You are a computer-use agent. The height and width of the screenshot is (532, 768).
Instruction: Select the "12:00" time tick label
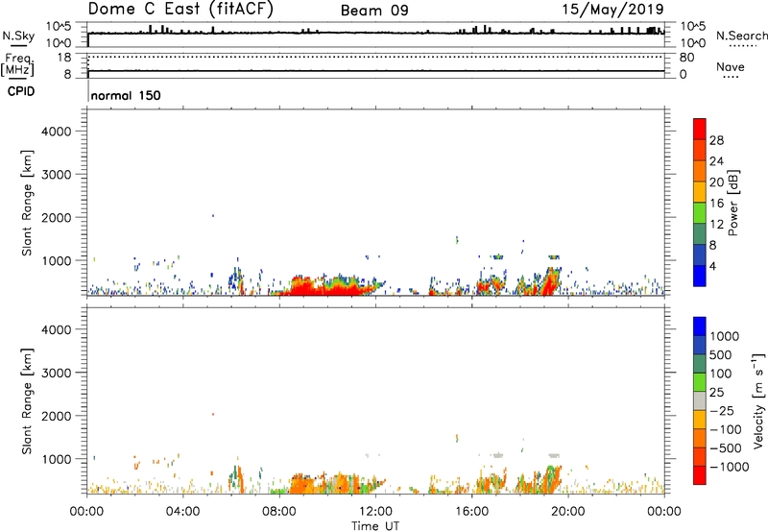tap(375, 512)
